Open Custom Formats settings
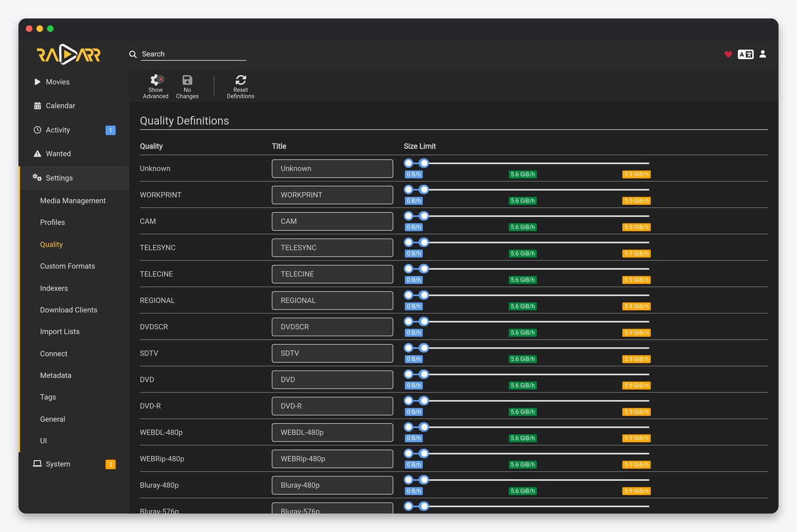Viewport: 797px width, 532px height. (67, 266)
